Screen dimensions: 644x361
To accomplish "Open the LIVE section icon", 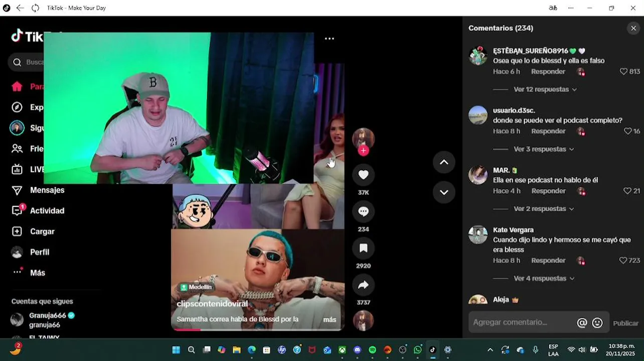I will tap(17, 169).
